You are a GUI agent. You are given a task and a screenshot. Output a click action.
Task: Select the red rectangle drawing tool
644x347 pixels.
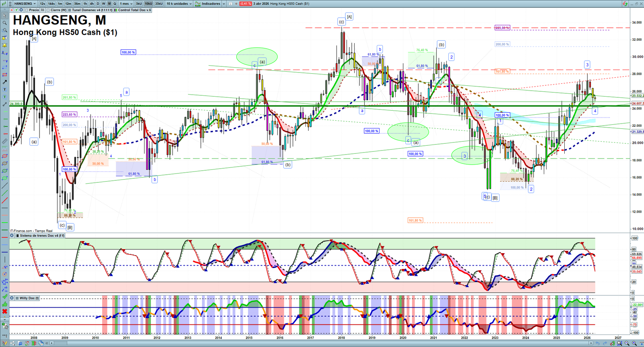tap(4, 75)
